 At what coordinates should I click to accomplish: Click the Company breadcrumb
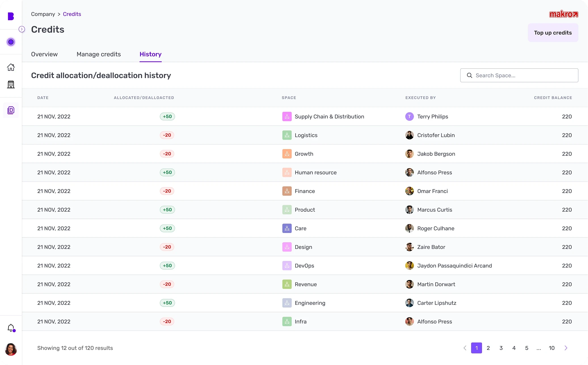point(43,14)
